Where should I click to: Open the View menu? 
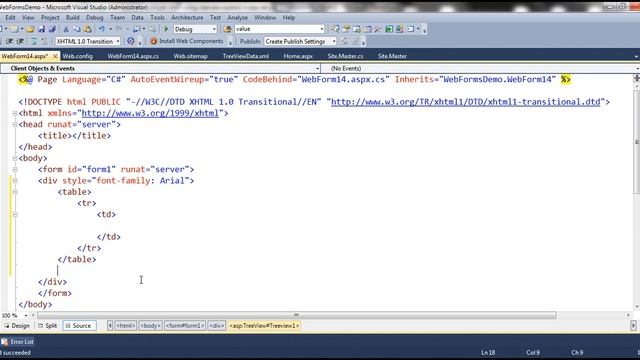(x=28, y=18)
